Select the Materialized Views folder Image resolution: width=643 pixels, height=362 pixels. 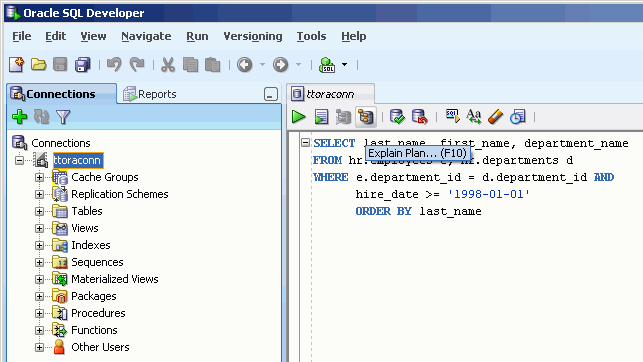coord(115,279)
